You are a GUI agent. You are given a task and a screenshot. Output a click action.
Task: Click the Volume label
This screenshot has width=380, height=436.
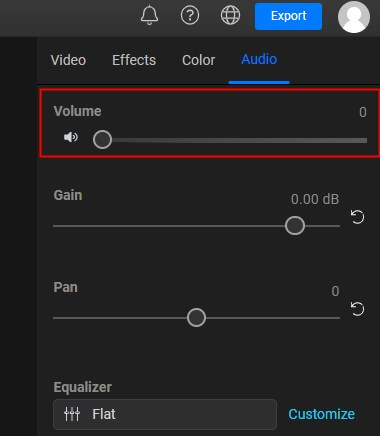point(77,111)
